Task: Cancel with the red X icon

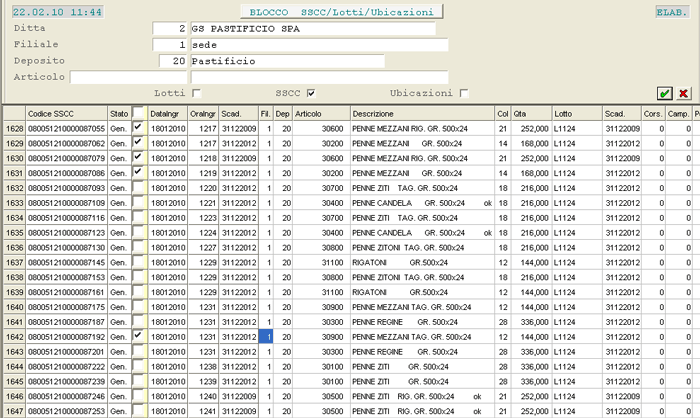Action: pos(683,93)
